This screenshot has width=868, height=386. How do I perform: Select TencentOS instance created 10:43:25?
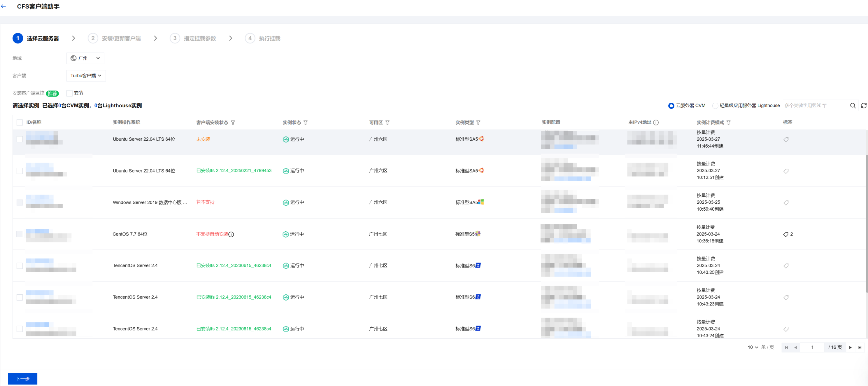pyautogui.click(x=20, y=266)
